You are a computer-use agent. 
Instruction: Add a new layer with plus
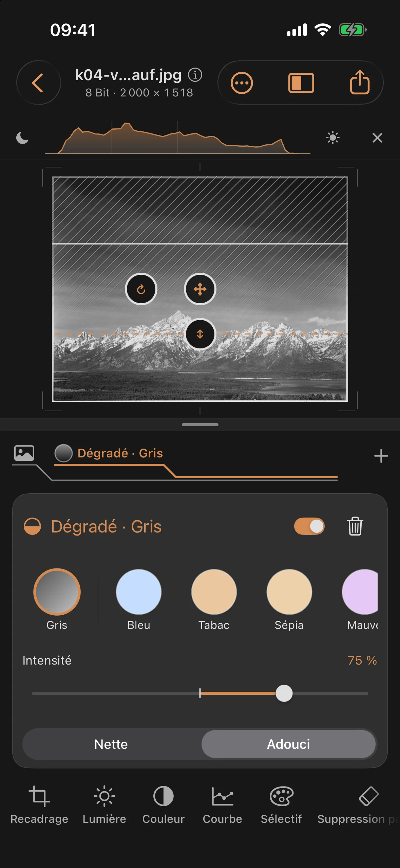point(381,456)
